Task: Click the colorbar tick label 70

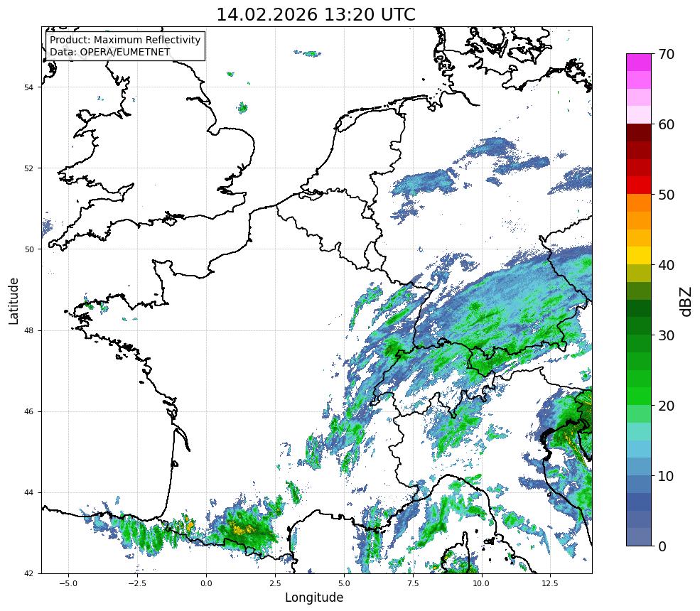Action: (666, 54)
